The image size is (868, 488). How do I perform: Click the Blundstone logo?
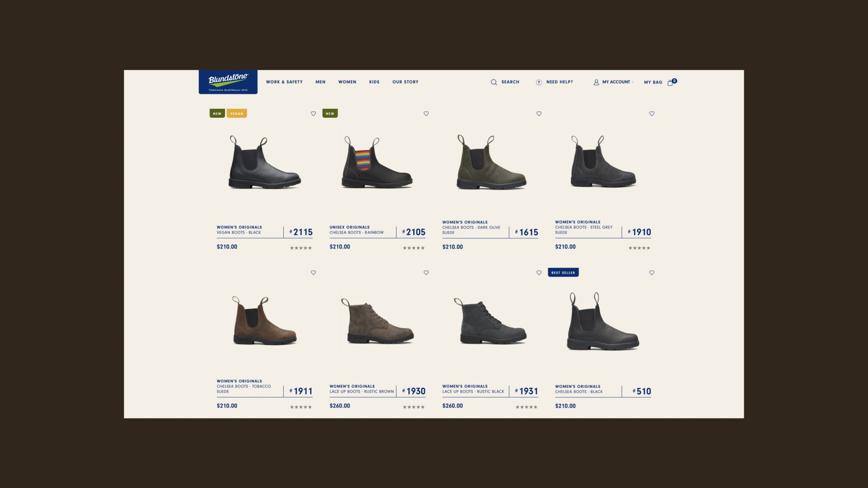tap(228, 82)
